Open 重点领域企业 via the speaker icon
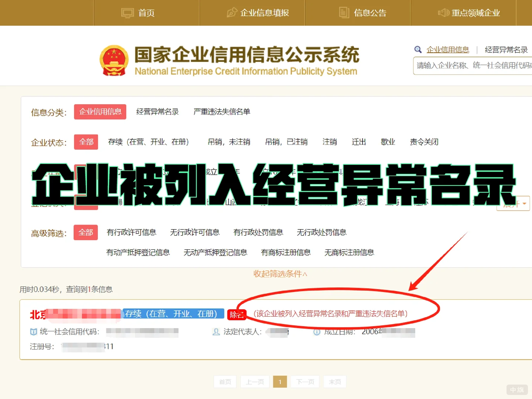Viewport: 532px width, 399px height. 443,12
